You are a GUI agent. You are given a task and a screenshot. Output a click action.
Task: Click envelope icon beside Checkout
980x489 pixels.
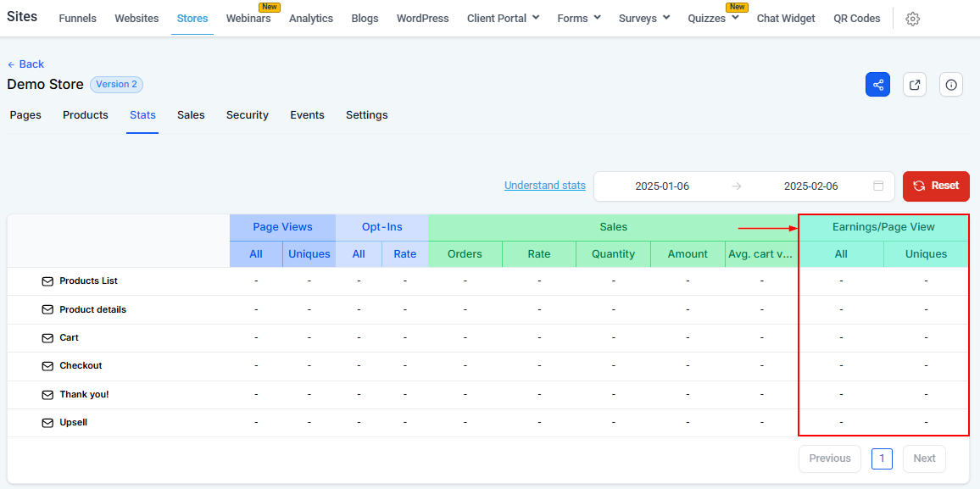click(47, 366)
